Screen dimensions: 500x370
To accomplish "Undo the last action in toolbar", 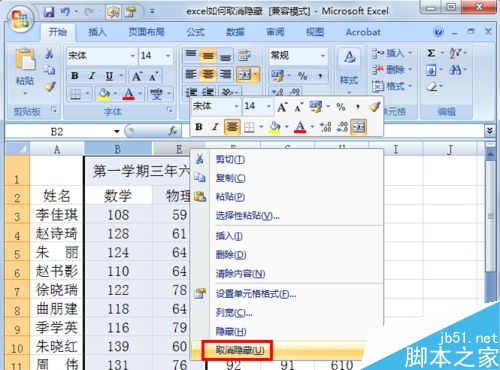I will [x=65, y=12].
